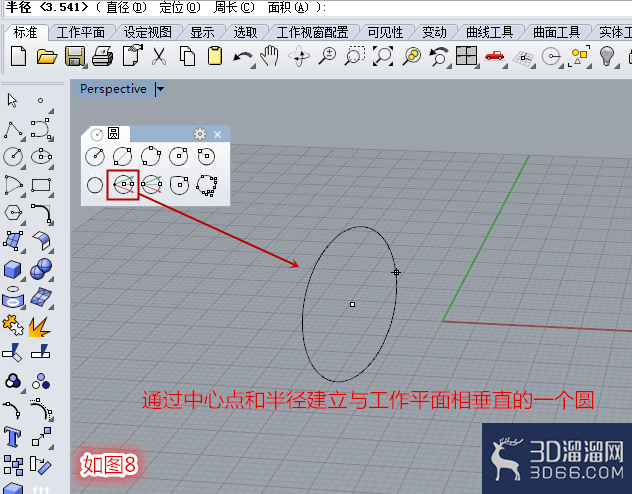The image size is (632, 494).
Task: Open the Perspective viewport dropdown arrow
Action: click(x=160, y=89)
